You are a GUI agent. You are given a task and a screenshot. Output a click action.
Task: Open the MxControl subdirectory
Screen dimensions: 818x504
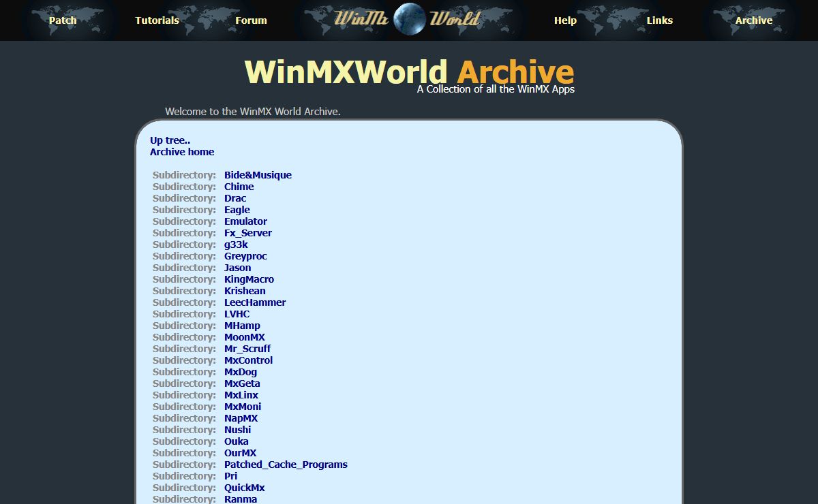tap(248, 360)
